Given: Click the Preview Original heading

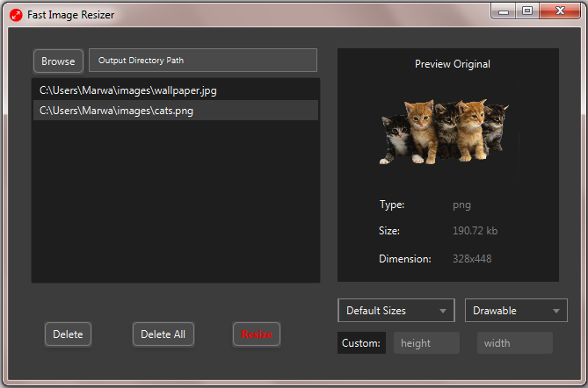Looking at the screenshot, I should pos(453,64).
